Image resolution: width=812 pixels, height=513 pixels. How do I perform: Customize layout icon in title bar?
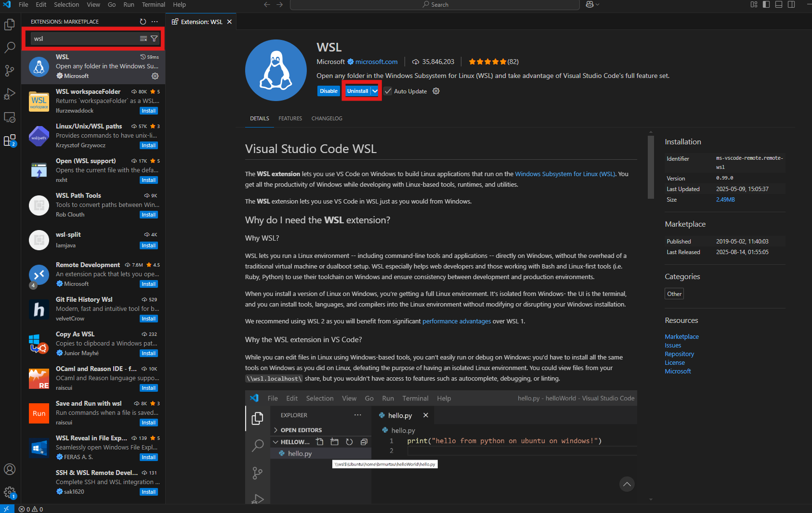754,5
